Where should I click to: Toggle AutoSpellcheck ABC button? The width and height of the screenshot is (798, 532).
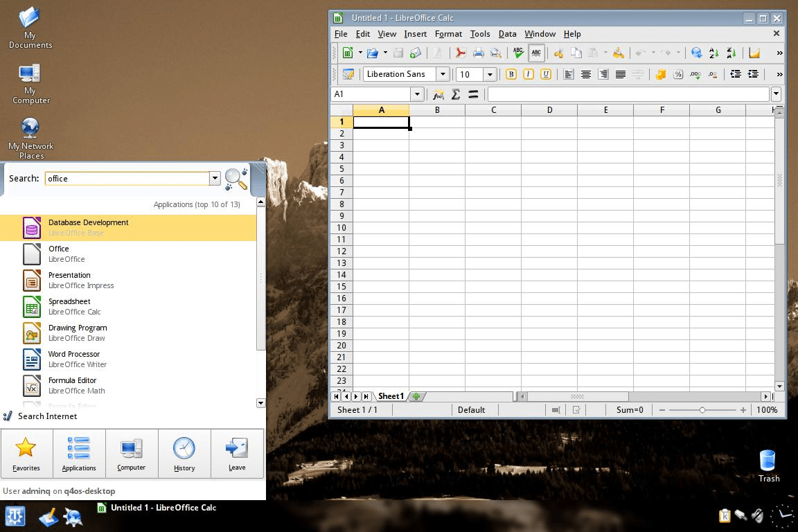(536, 53)
